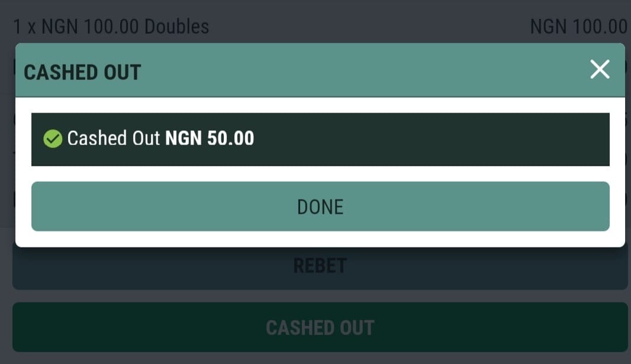Close the Cashed Out dialog with the X
631x364 pixels.
(600, 69)
